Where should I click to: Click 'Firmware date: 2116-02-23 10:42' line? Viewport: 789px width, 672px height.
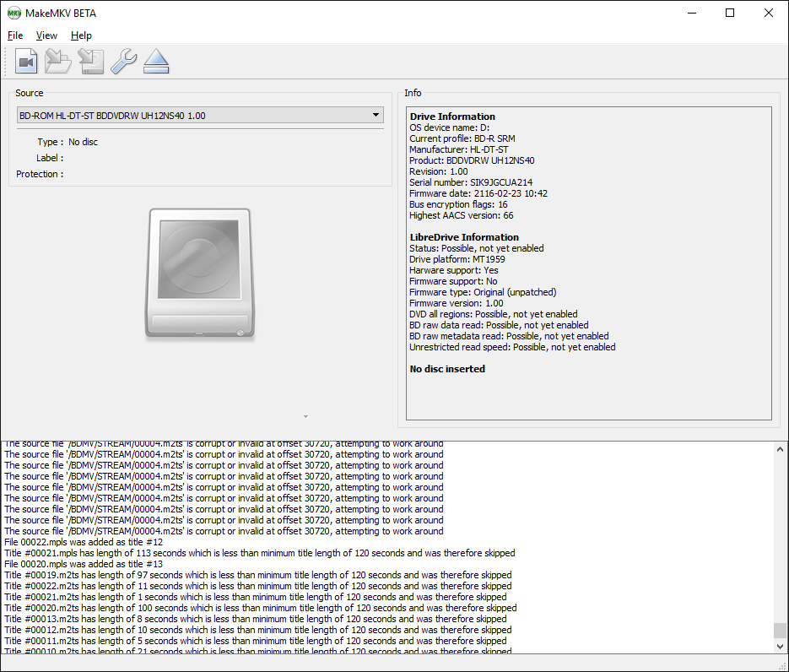[x=478, y=193]
